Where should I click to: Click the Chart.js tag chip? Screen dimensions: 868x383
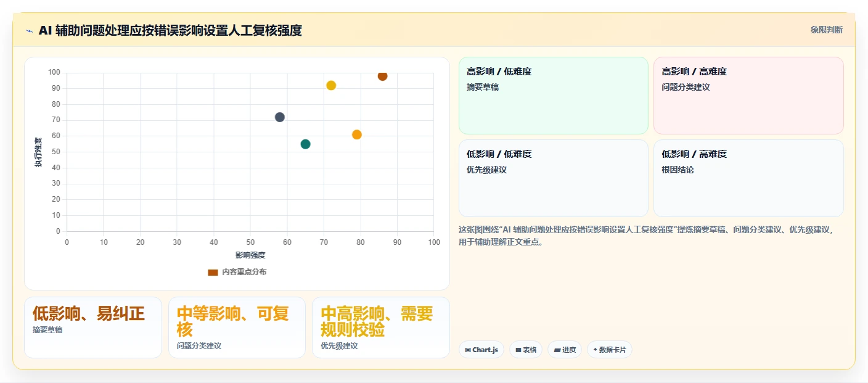point(481,350)
